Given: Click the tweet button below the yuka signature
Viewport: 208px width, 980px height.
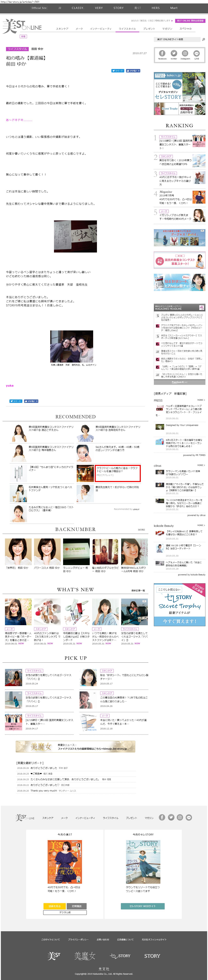Looking at the screenshot, I should pos(16,401).
